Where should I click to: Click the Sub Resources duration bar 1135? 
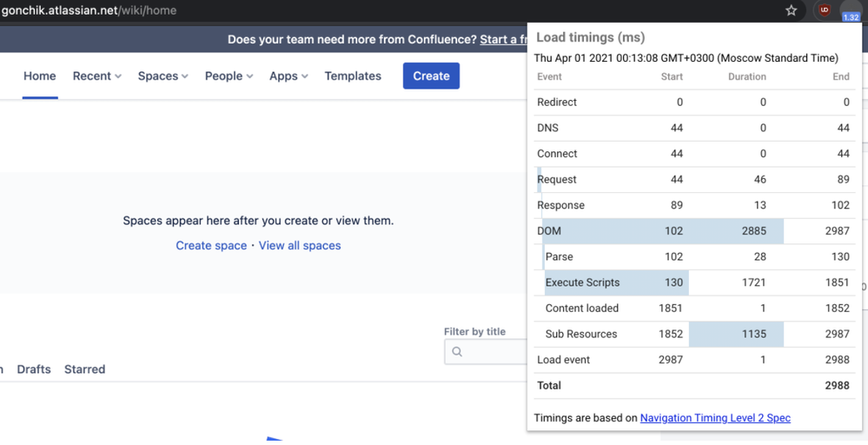[x=736, y=334]
